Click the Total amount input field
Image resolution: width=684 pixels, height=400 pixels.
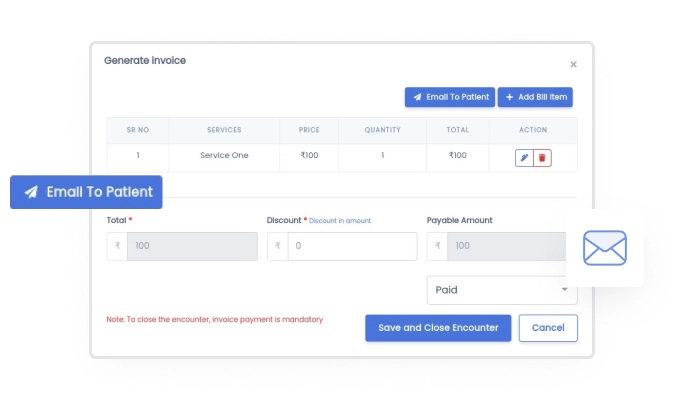tap(191, 246)
